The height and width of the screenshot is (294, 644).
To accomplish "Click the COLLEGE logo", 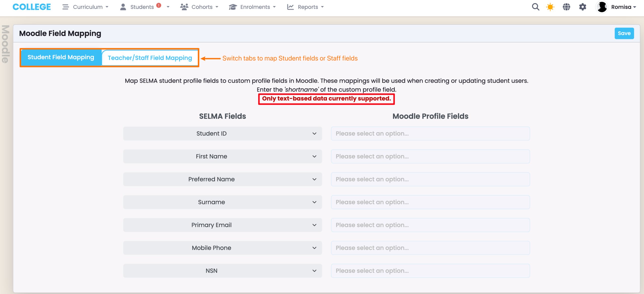I will tap(32, 7).
